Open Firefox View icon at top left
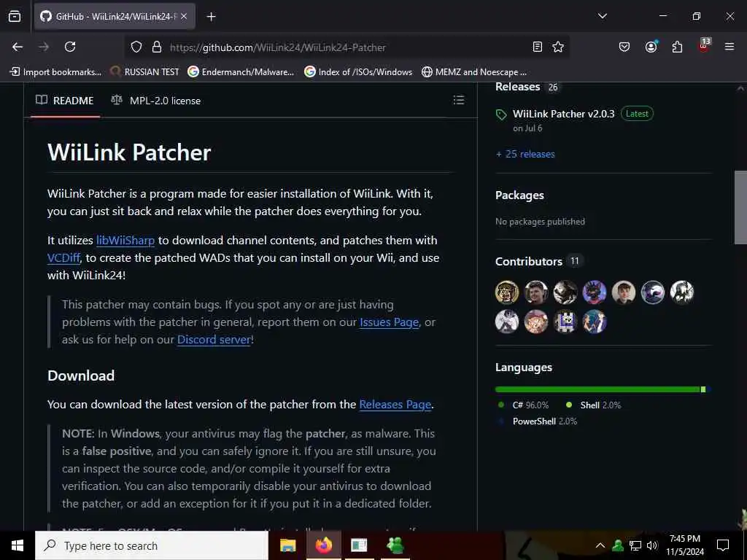 pos(15,16)
